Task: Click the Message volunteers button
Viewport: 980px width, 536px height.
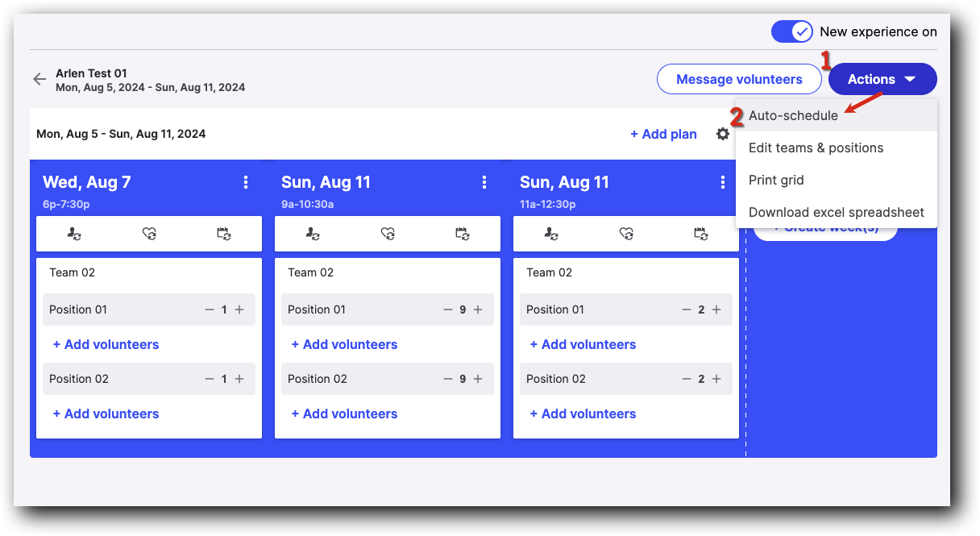Action: (x=739, y=79)
